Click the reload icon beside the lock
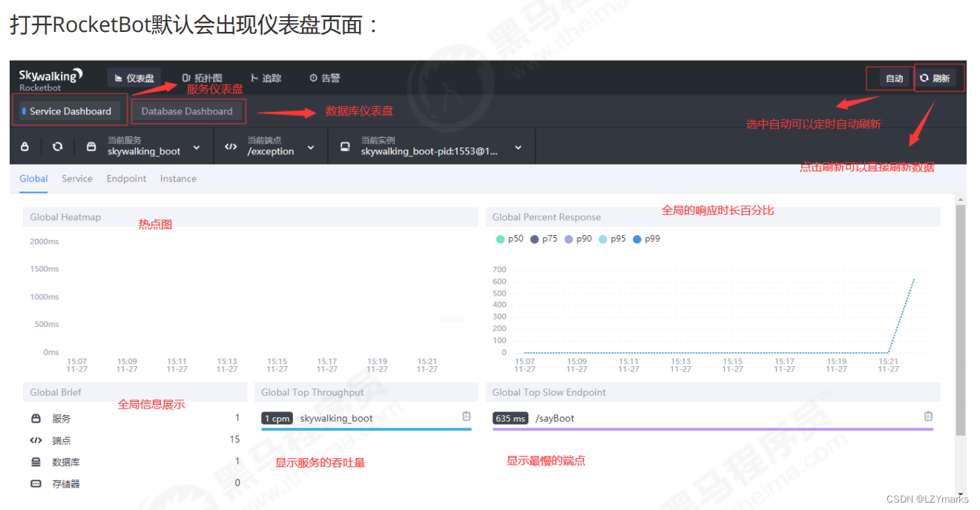The image size is (980, 510). click(57, 147)
